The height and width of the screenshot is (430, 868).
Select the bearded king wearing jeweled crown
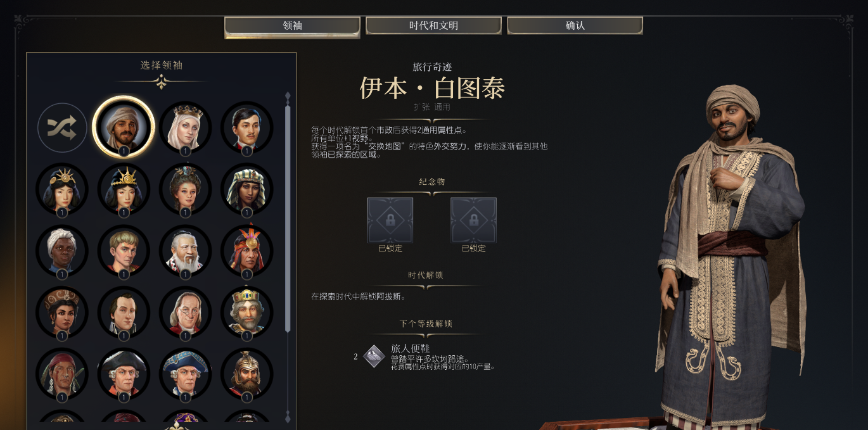[246, 312]
